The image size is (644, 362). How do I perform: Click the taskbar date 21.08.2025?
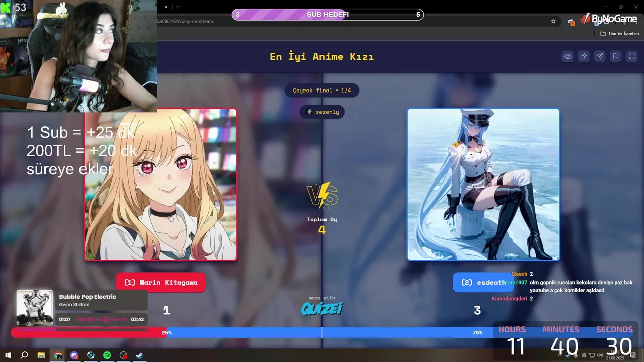pos(615,358)
